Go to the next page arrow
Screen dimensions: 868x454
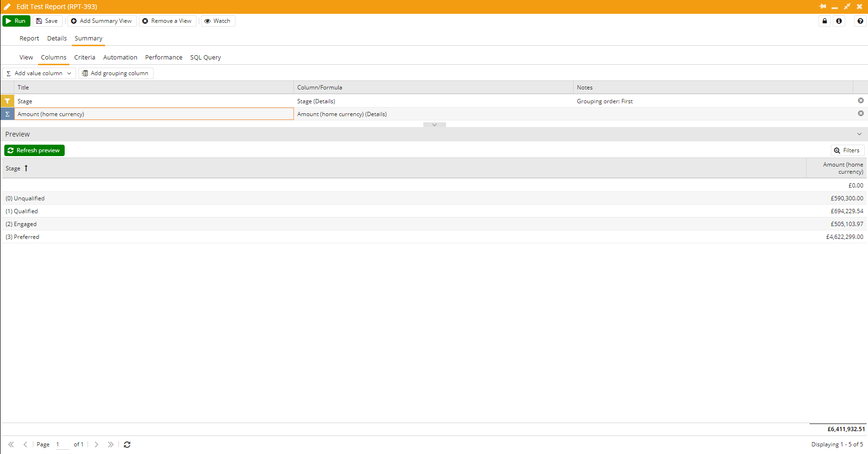point(97,444)
